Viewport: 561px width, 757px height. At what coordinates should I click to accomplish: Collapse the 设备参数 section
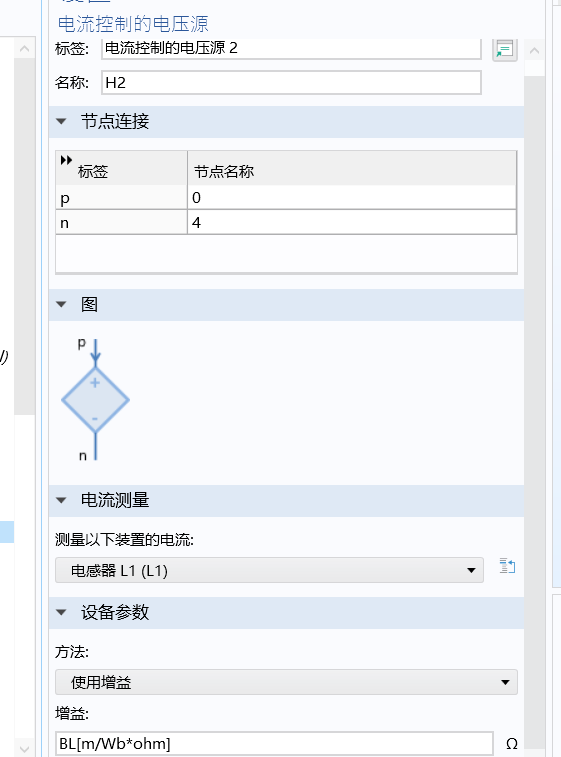61,612
